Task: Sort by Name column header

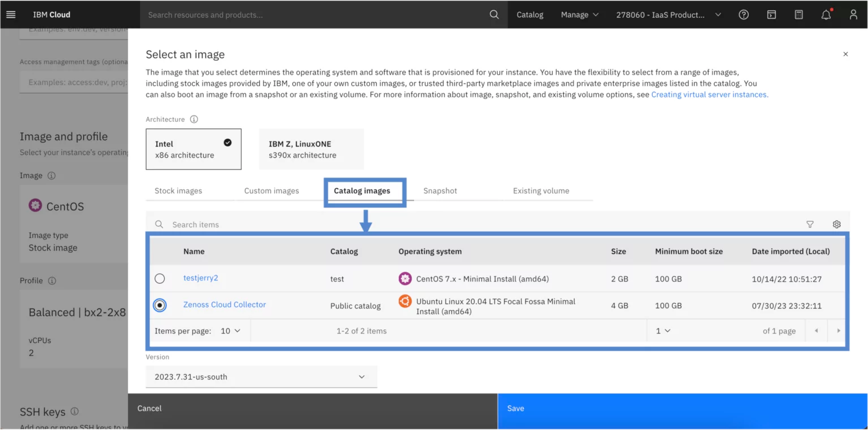Action: (194, 251)
